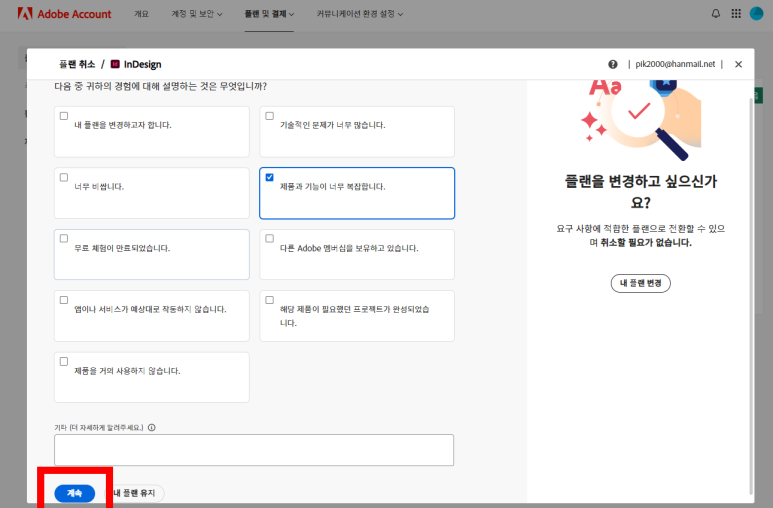773x508 pixels.
Task: Expand the 계정 및 보안 menu
Action: point(197,14)
